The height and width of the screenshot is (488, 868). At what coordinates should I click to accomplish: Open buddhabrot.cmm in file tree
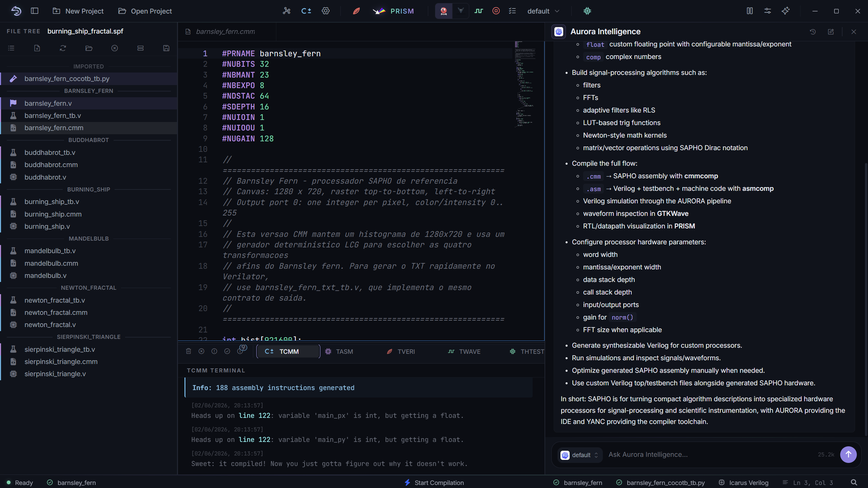coord(89,165)
